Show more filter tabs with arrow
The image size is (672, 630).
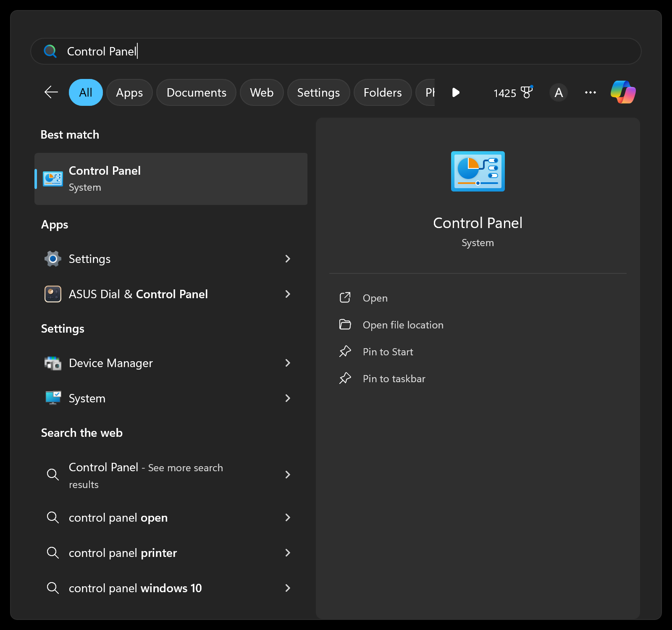pos(456,92)
